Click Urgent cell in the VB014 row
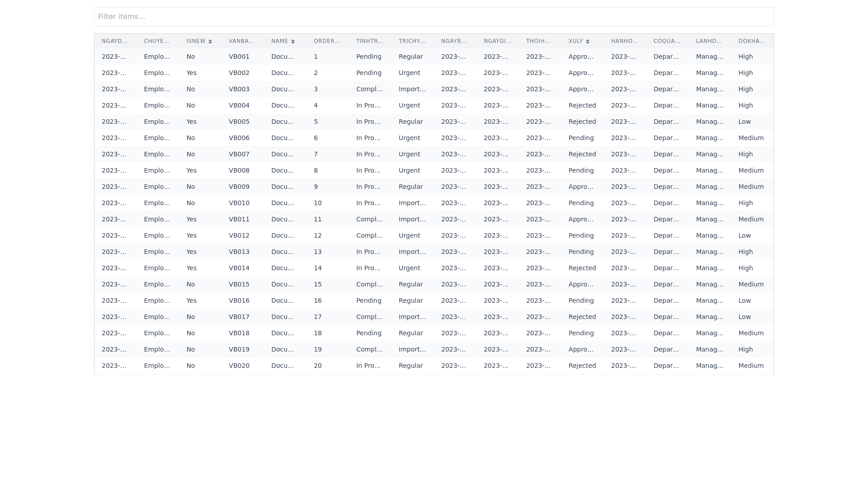Viewport: 868px width, 488px height. click(409, 268)
